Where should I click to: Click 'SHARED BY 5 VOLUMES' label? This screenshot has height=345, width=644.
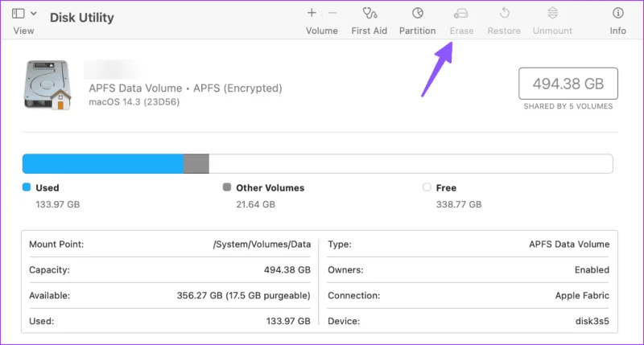click(568, 106)
